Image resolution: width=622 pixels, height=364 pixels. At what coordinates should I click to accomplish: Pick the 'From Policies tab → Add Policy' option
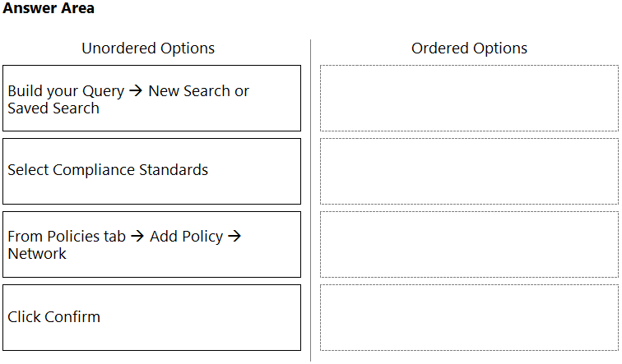pos(151,244)
